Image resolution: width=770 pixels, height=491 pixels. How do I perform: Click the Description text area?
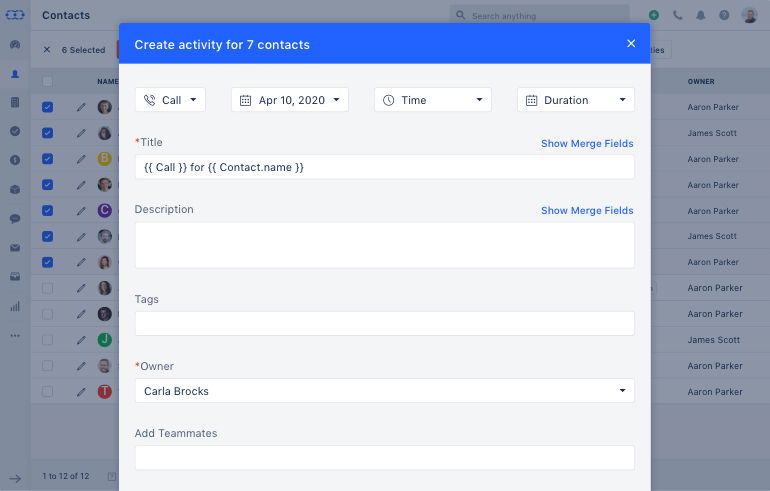(x=385, y=245)
